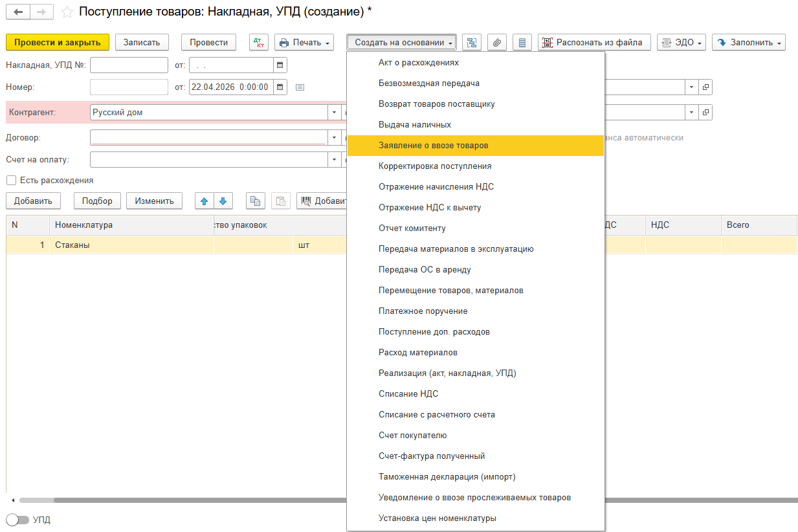Click the Записать button
The height and width of the screenshot is (532, 798).
pyautogui.click(x=142, y=43)
